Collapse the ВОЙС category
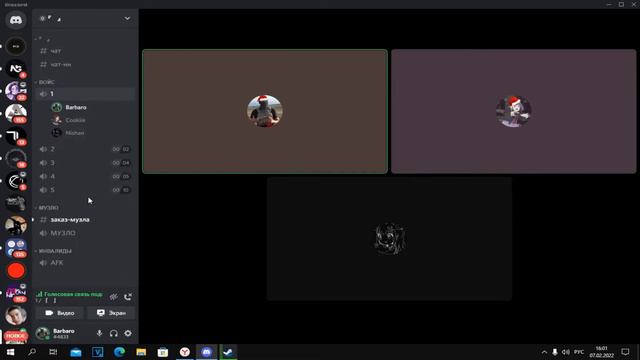Screen dimensions: 640x360 pyautogui.click(x=46, y=82)
